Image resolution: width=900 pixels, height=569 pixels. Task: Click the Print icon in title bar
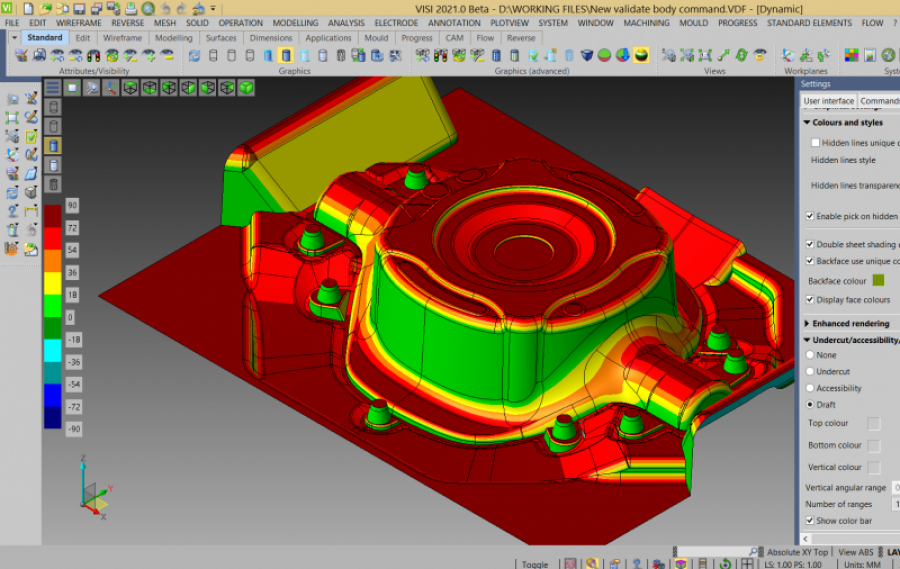(x=131, y=9)
